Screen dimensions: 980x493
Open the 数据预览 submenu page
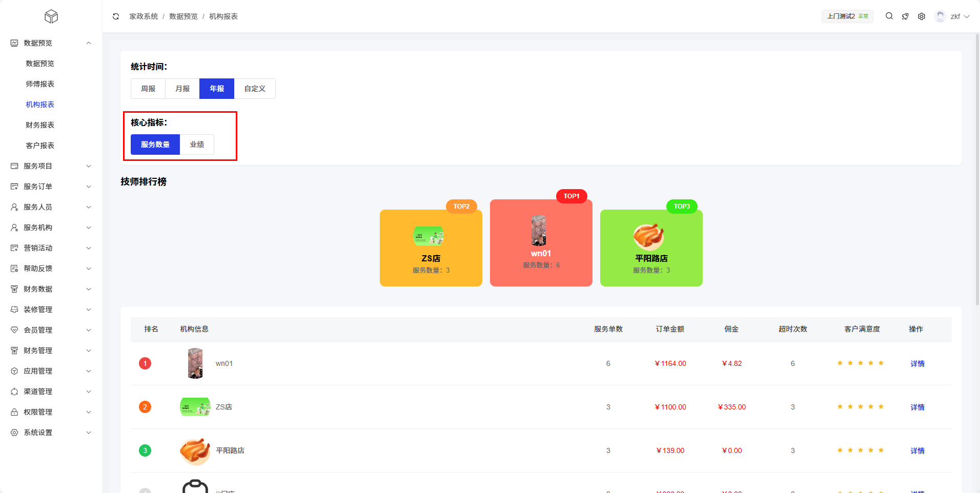pos(40,64)
